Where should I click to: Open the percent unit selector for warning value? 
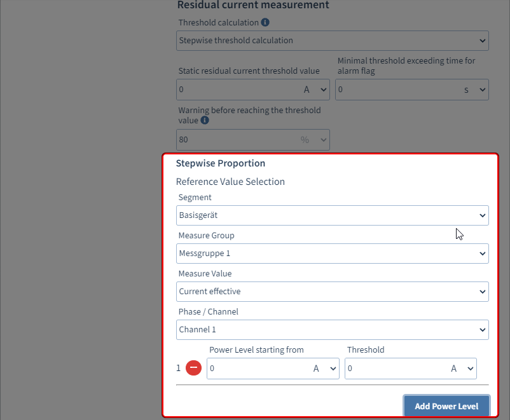point(314,140)
